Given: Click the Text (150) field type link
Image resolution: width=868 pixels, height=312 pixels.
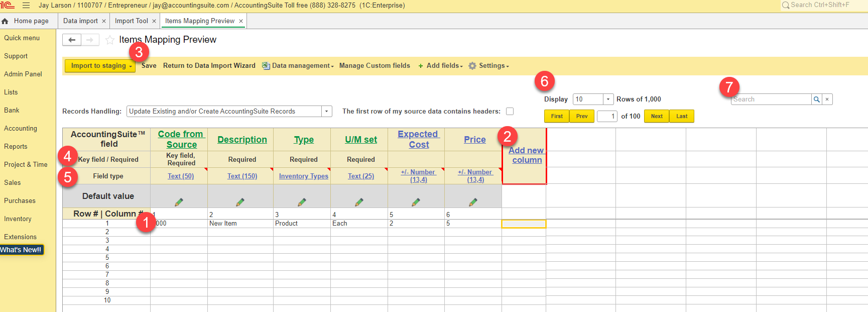Looking at the screenshot, I should point(242,176).
